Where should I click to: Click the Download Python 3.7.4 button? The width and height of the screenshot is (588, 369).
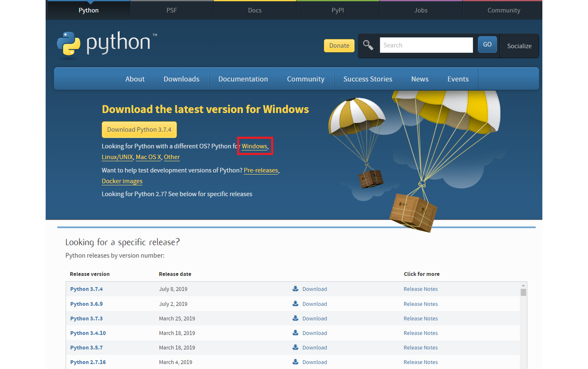click(x=139, y=130)
